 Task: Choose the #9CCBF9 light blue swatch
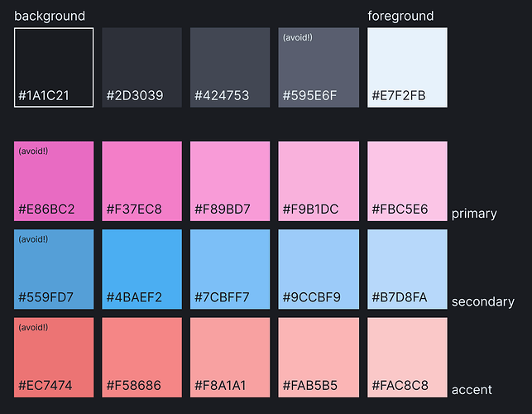[x=319, y=269]
